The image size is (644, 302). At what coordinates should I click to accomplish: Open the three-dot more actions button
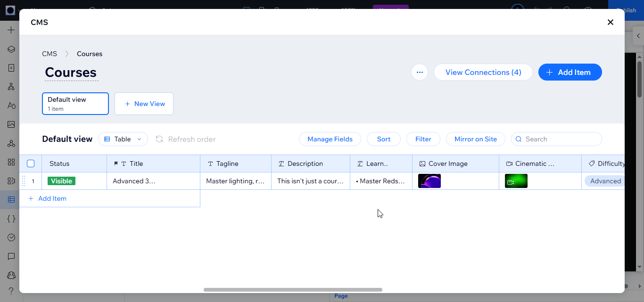click(420, 73)
